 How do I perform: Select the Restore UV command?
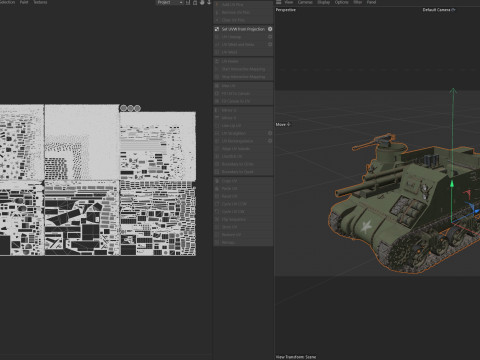(243, 235)
